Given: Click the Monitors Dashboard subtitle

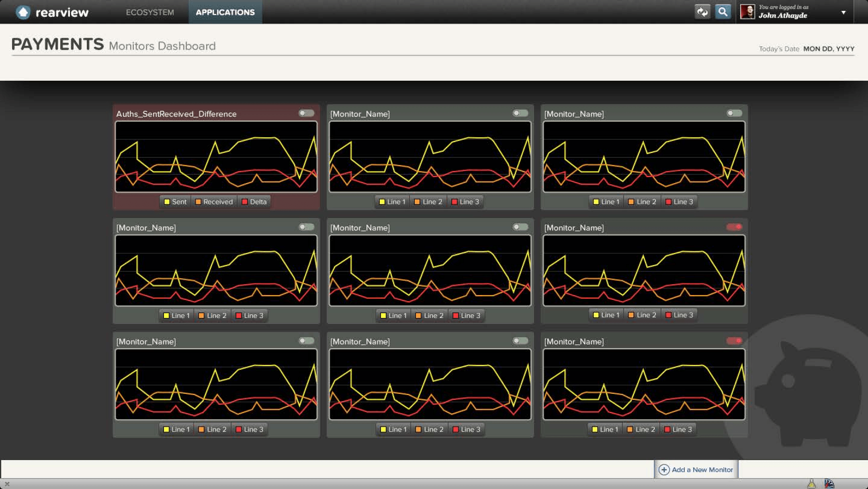Looking at the screenshot, I should click(162, 46).
